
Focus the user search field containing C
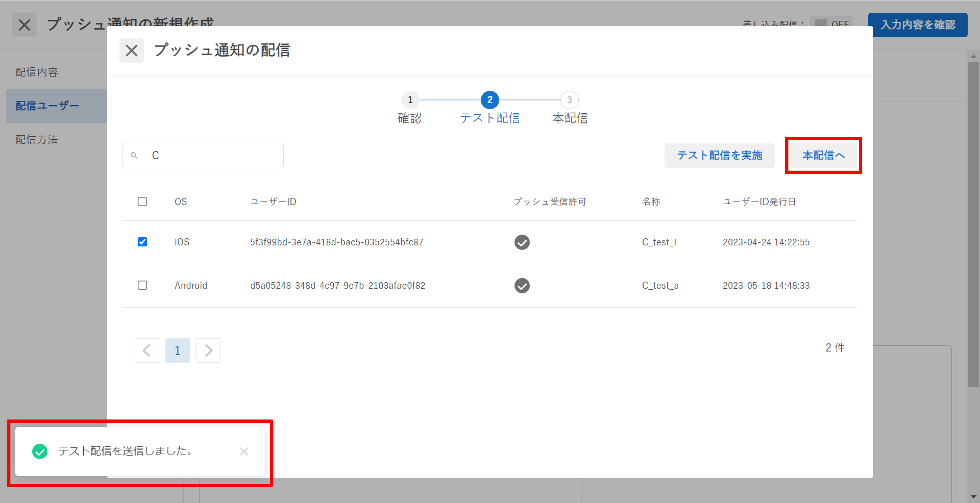click(x=203, y=155)
